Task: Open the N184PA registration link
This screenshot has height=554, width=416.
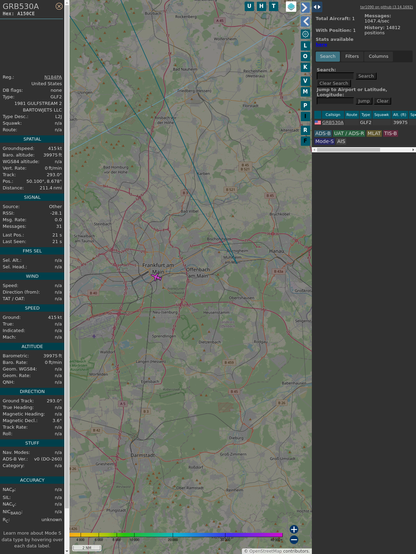Action: coord(53,77)
